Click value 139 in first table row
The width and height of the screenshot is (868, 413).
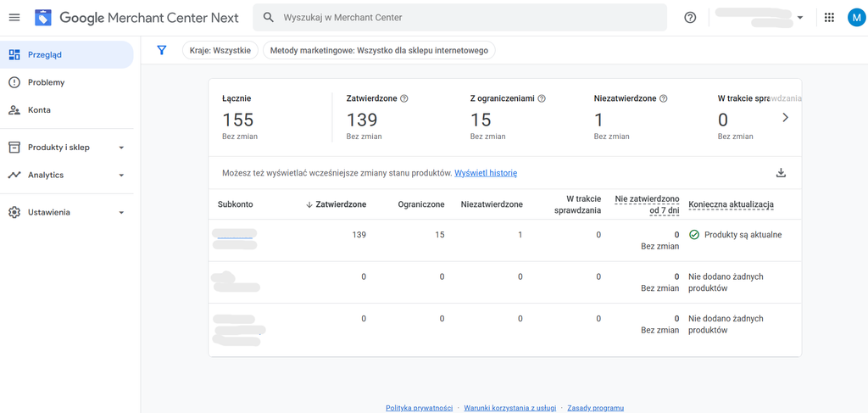(x=359, y=235)
